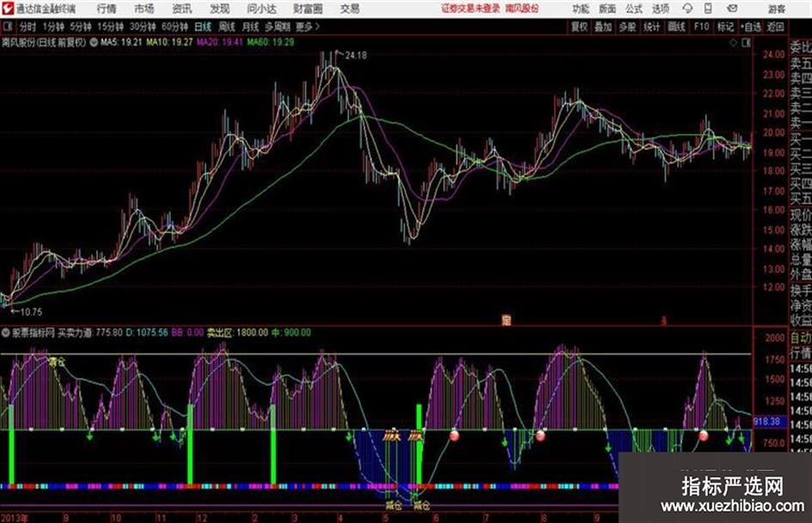
Task: Click the 画线 drawing toolbar button
Action: click(x=676, y=27)
